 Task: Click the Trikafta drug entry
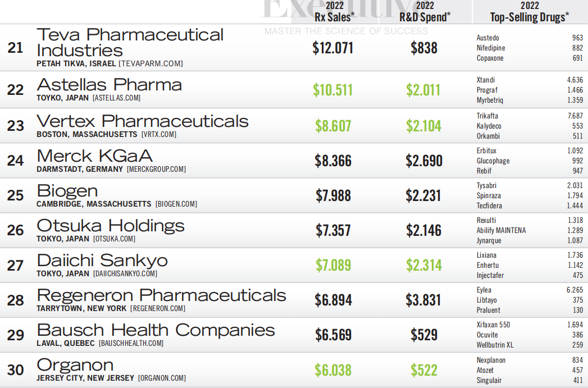(487, 116)
